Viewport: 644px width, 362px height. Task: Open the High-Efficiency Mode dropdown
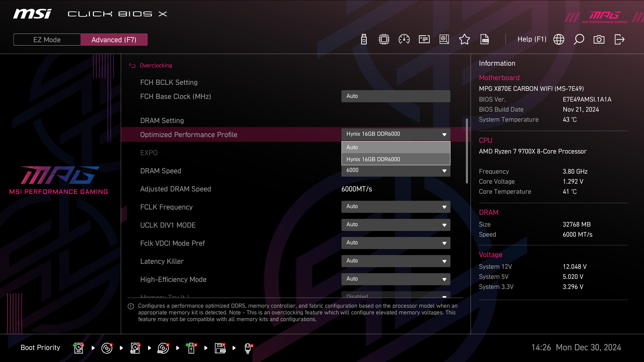pos(396,279)
